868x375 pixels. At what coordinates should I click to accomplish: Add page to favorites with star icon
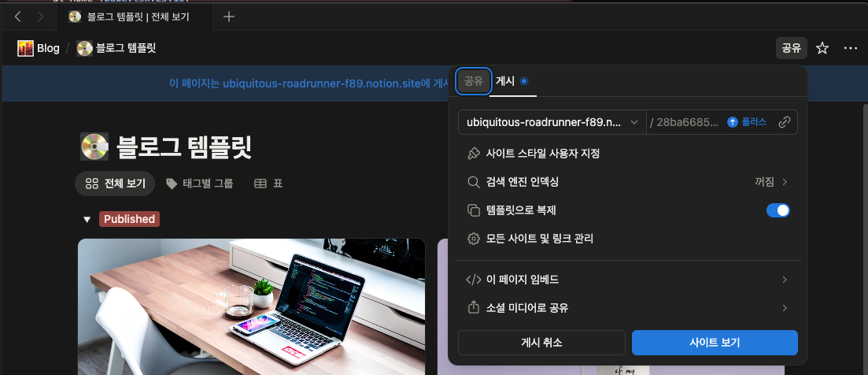pos(822,48)
